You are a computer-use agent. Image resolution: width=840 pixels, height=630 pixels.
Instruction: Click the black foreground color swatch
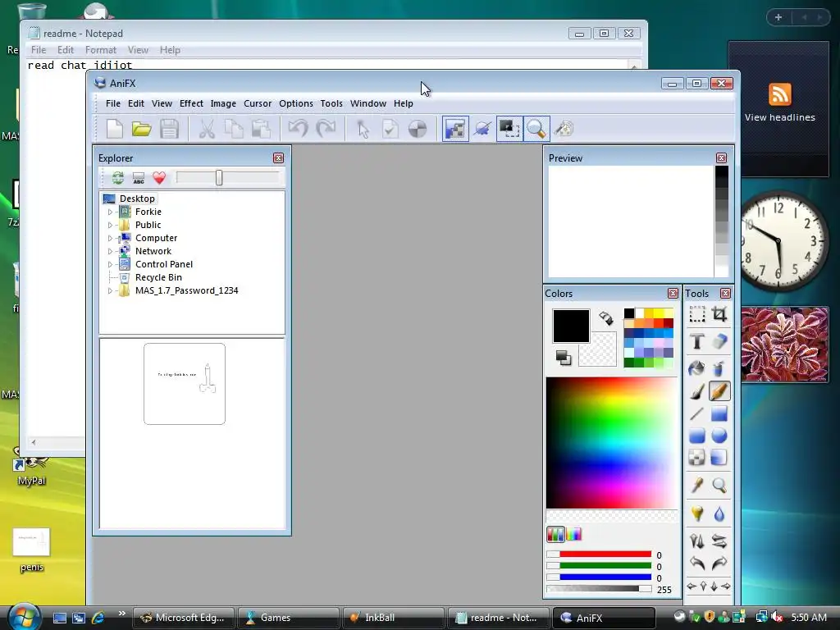tap(571, 326)
